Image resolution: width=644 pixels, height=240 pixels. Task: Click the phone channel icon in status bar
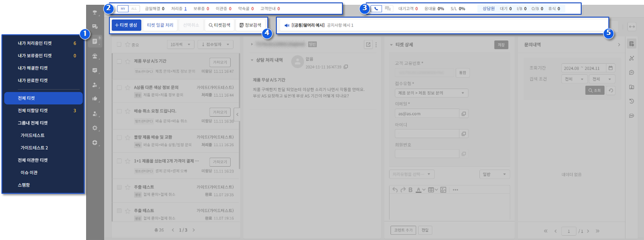[x=376, y=9]
